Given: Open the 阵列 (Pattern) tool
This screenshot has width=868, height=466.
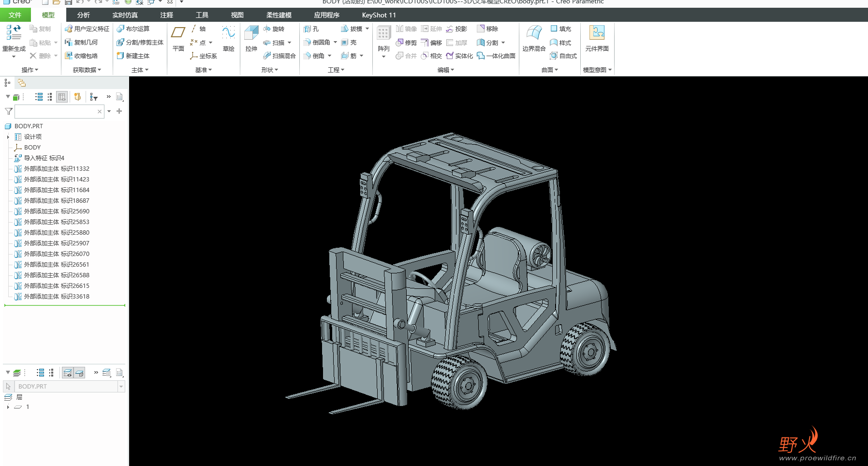Looking at the screenshot, I should click(383, 34).
